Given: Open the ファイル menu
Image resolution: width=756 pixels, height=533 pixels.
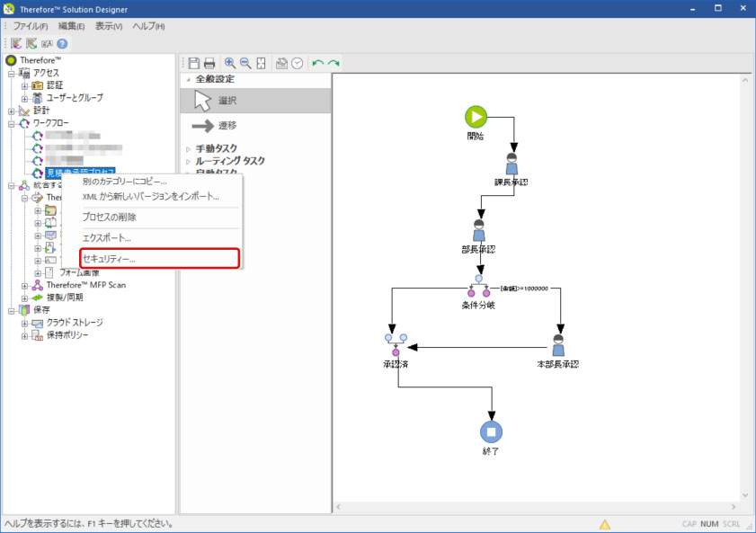Looking at the screenshot, I should click(30, 26).
